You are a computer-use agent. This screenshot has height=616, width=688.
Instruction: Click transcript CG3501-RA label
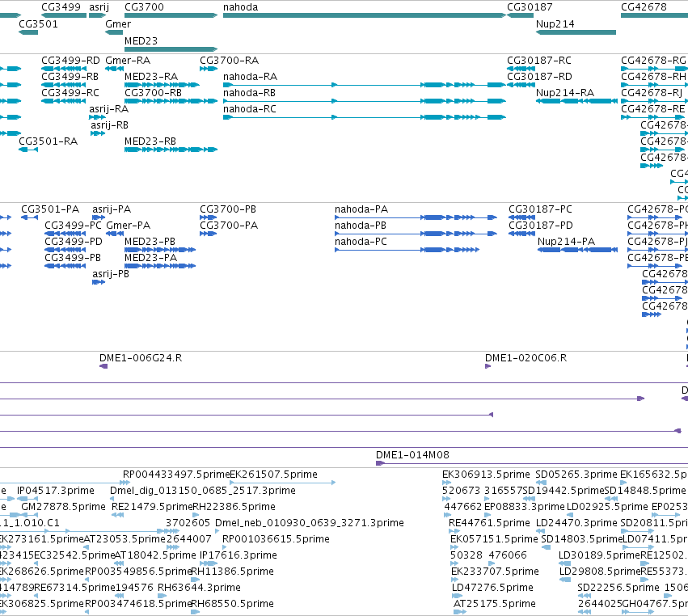[49, 141]
